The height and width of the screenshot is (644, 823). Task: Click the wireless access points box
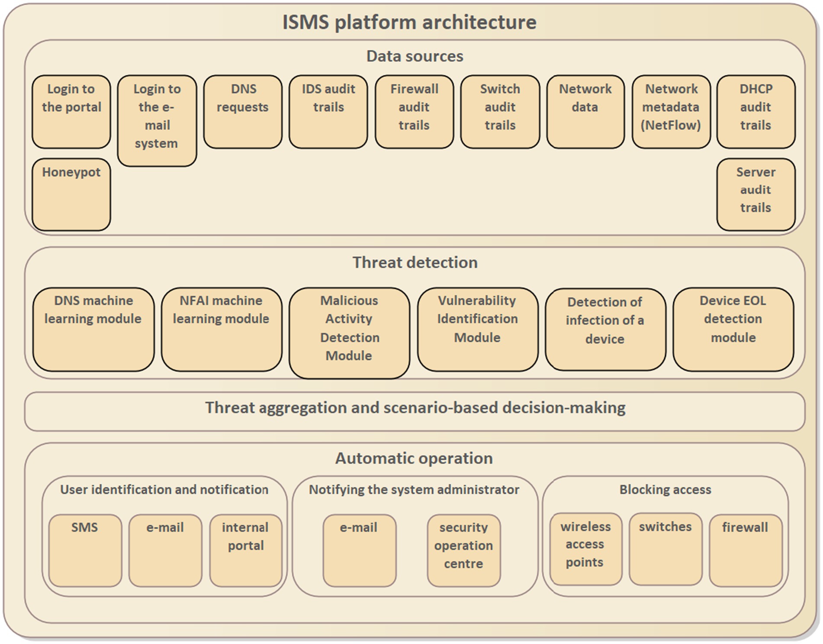pyautogui.click(x=585, y=549)
